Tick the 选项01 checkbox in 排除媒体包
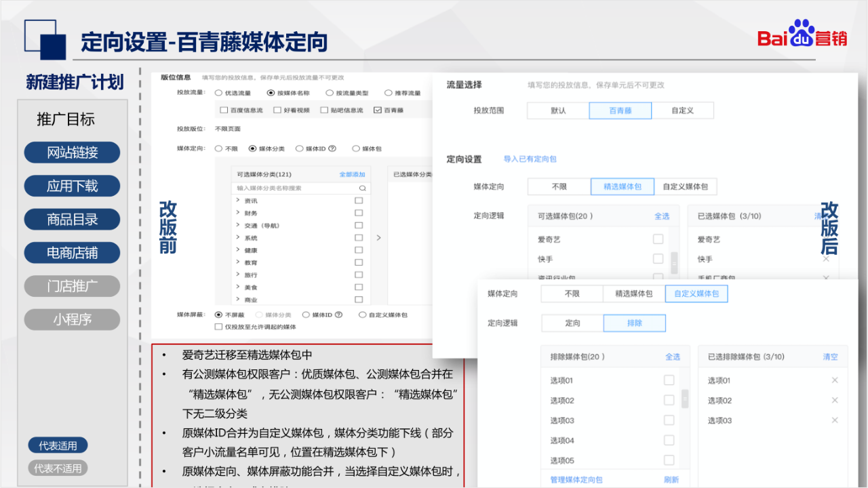Screen dimensions: 868x488 point(669,380)
